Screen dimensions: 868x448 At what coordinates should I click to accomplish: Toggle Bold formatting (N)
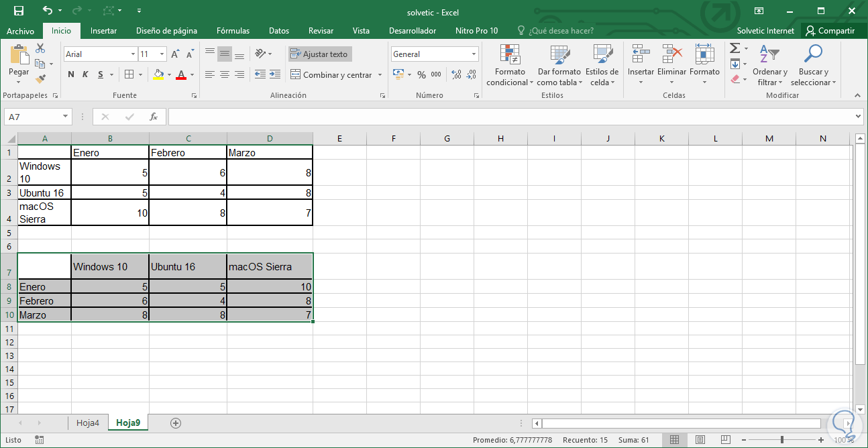pyautogui.click(x=71, y=74)
